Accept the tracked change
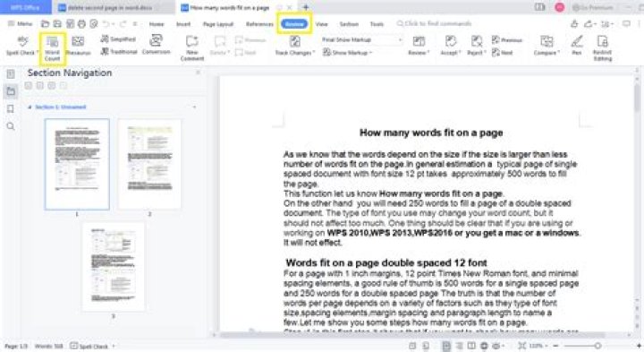Viewport: 644px width, 352px height. pyautogui.click(x=451, y=46)
